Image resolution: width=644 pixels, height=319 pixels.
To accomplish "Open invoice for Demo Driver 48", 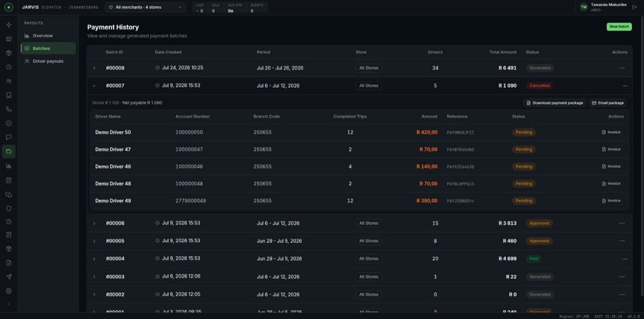I will coord(611,183).
